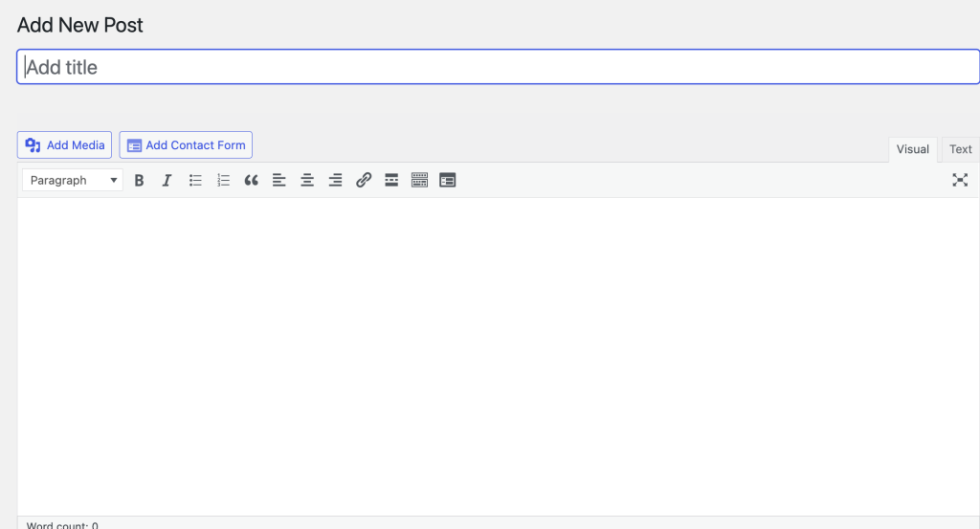980x529 pixels.
Task: Toggle bold formatting in the editor toolbar
Action: 139,180
